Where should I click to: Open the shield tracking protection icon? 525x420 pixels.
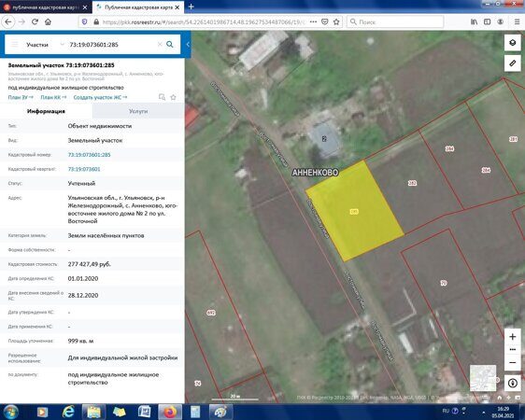[84, 21]
